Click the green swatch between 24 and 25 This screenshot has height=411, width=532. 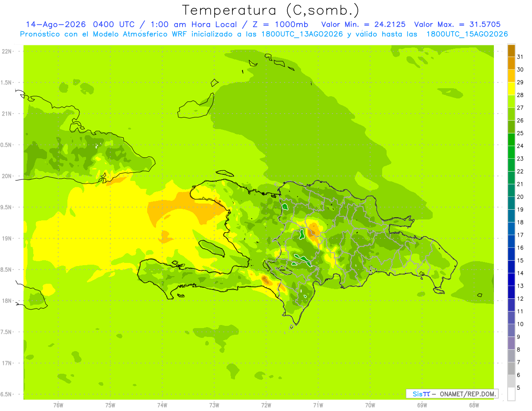(x=511, y=139)
